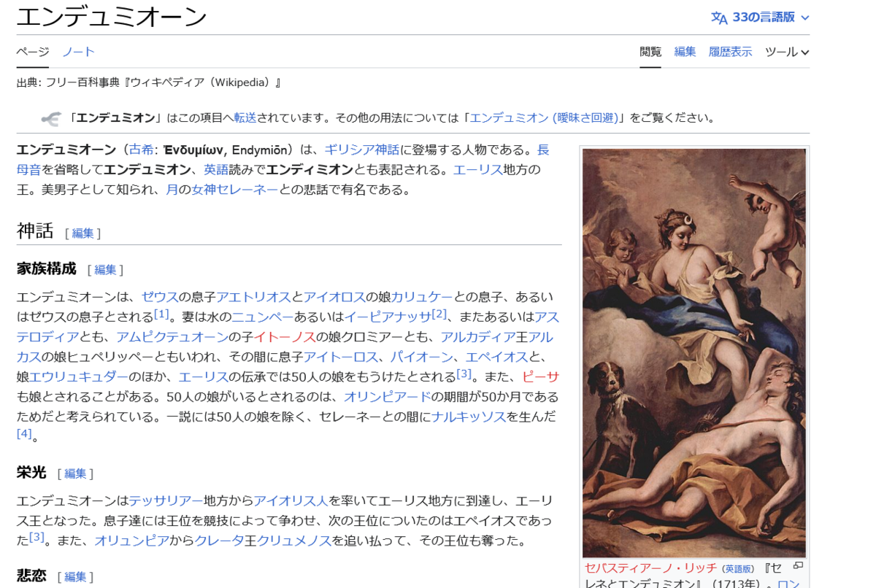The width and height of the screenshot is (876, 588).
Task: Open the 履歴表示 history tab
Action: 730,52
